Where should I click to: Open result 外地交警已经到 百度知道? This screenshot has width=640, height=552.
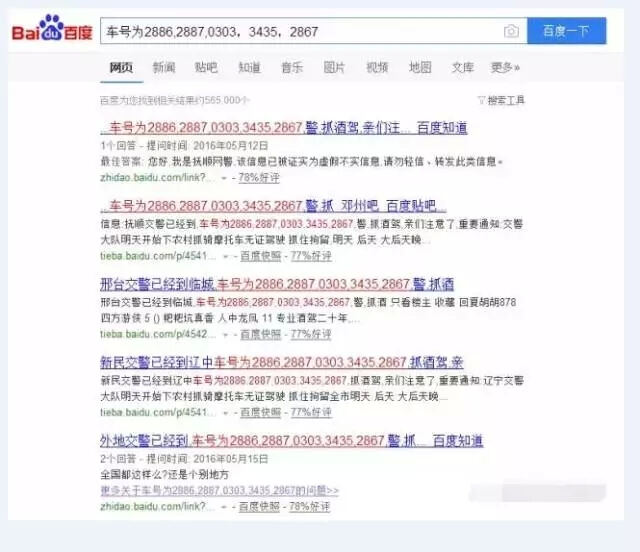point(292,441)
